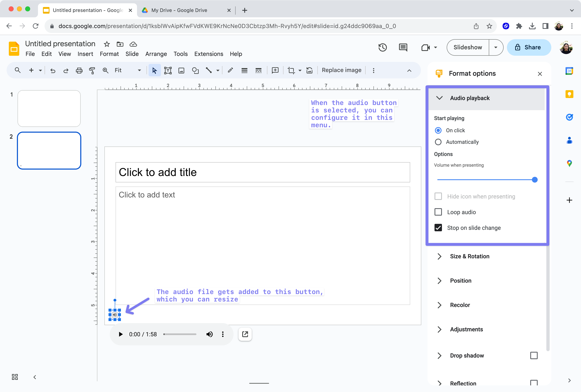
Task: Select the line tool
Action: (209, 71)
